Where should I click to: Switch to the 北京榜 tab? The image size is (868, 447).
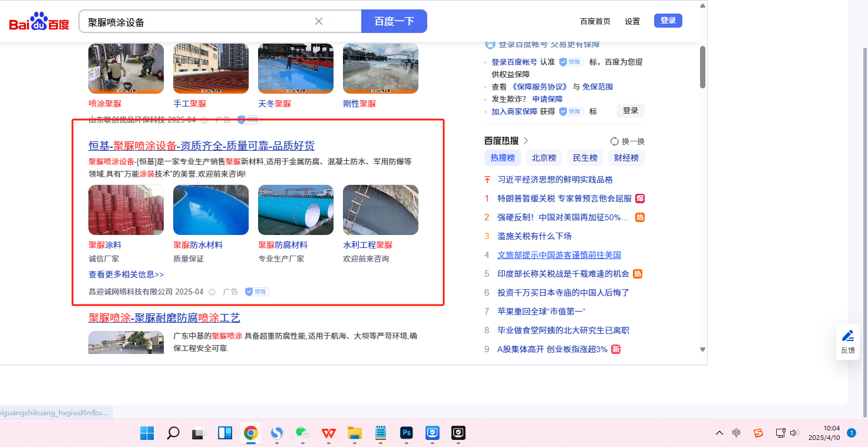544,158
